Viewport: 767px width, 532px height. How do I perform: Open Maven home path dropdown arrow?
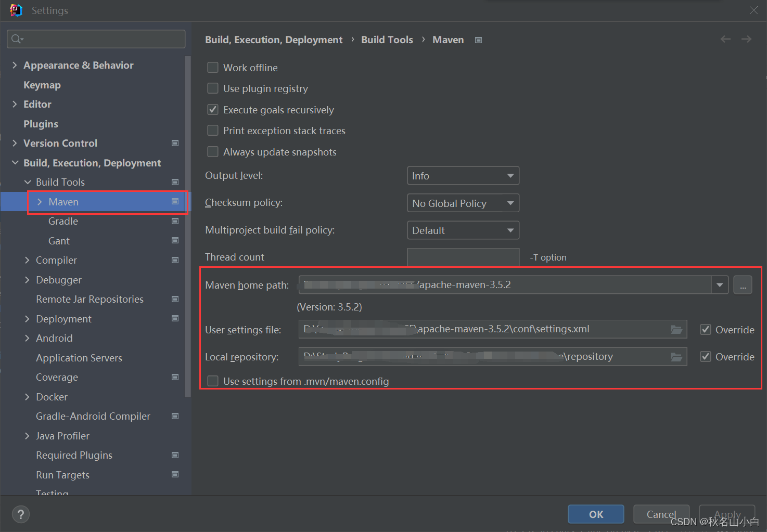(x=720, y=285)
